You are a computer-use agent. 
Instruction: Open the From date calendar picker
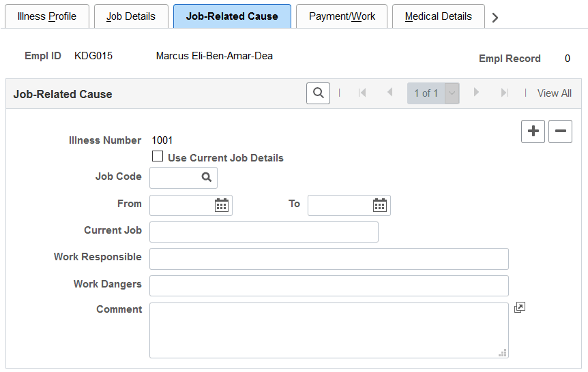point(221,205)
